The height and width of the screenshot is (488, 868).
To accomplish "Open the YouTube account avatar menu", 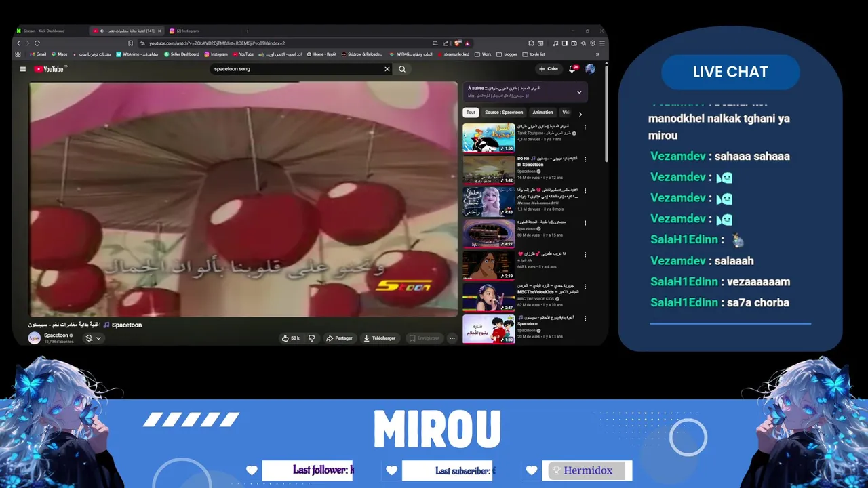I will click(x=590, y=69).
